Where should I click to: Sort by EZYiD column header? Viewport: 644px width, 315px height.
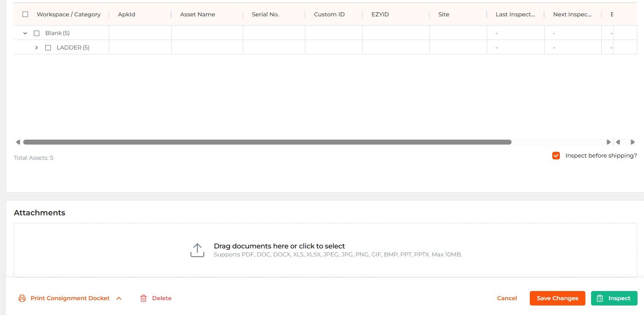[380, 14]
